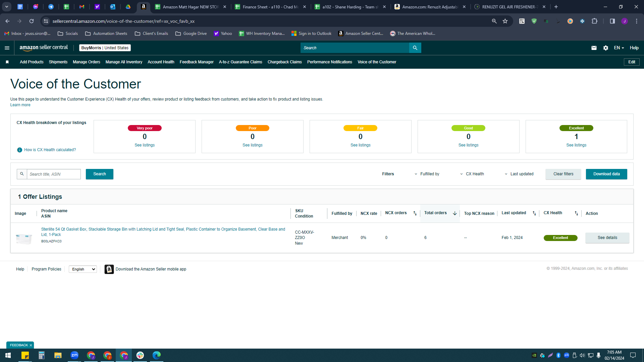Toggle the browser side panel icon

coord(612,21)
